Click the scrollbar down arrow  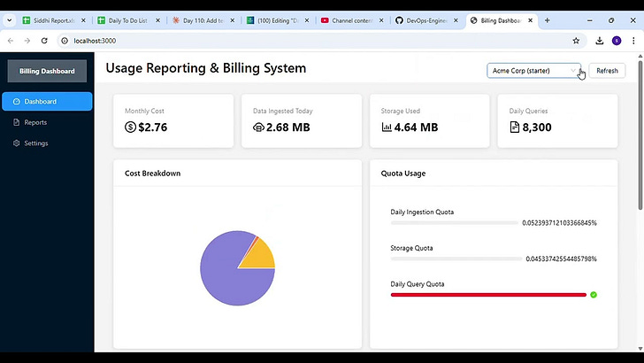click(640, 349)
